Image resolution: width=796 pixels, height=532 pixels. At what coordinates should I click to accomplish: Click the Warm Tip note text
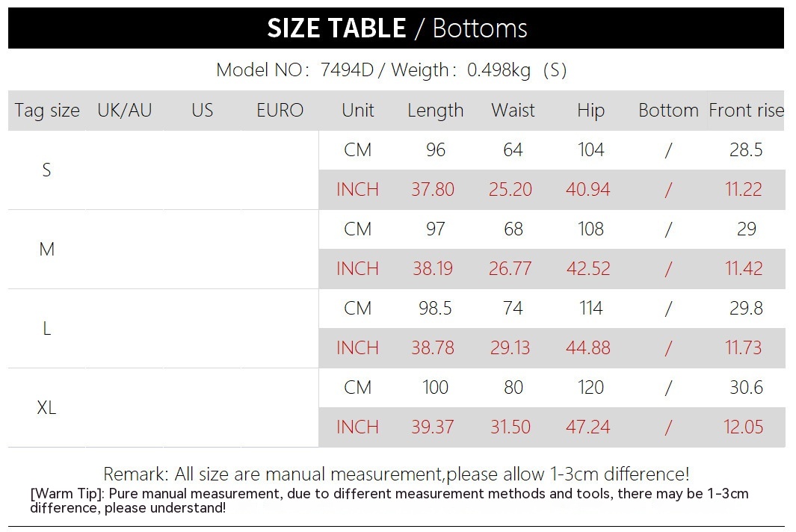[389, 501]
